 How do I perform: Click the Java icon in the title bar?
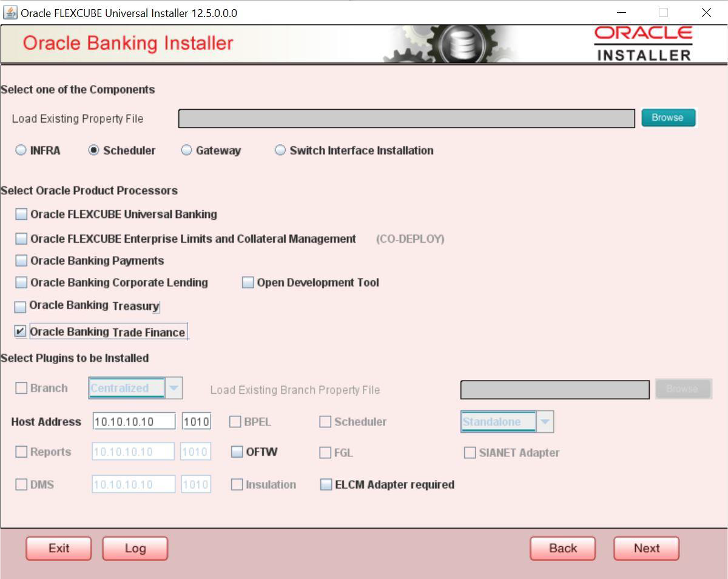tap(10, 13)
